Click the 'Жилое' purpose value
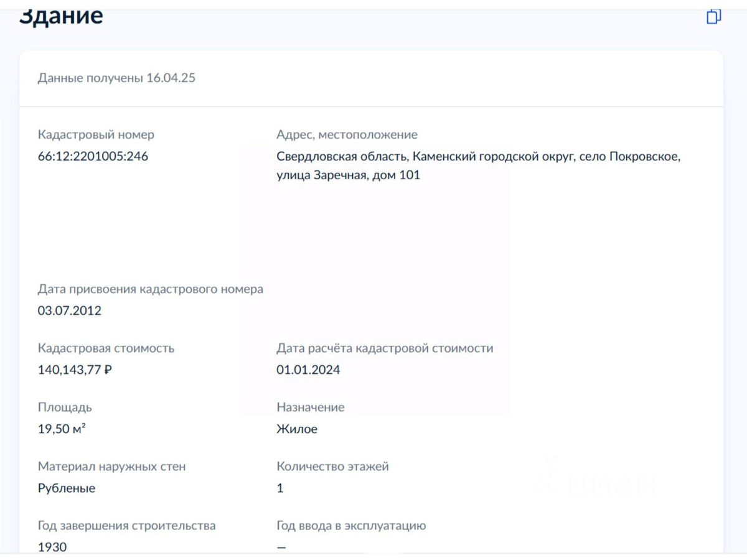 click(x=296, y=429)
